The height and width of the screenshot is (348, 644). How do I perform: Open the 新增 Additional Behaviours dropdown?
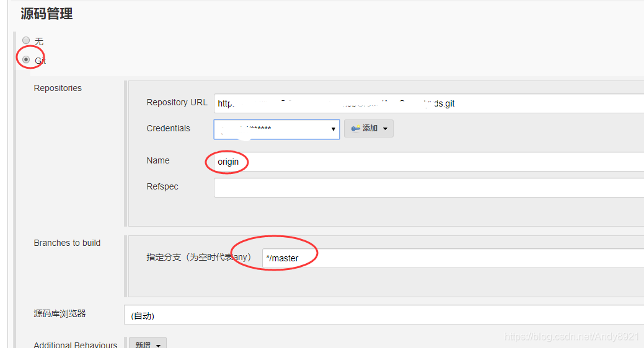pyautogui.click(x=148, y=344)
